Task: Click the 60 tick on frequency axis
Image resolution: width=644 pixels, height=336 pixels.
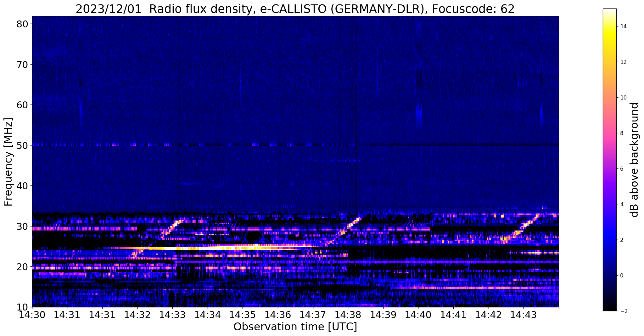Action: [x=23, y=105]
